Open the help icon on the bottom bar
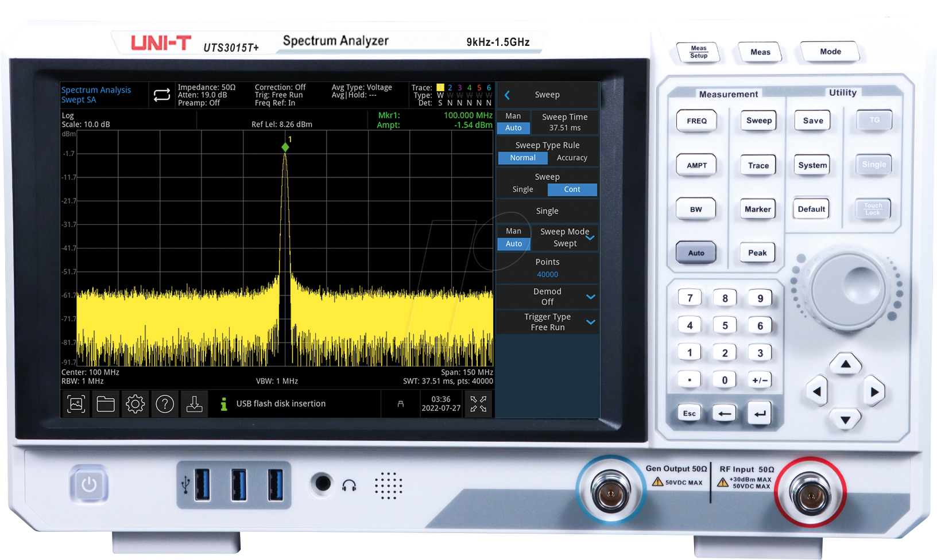This screenshot has height=560, width=937. [x=165, y=404]
